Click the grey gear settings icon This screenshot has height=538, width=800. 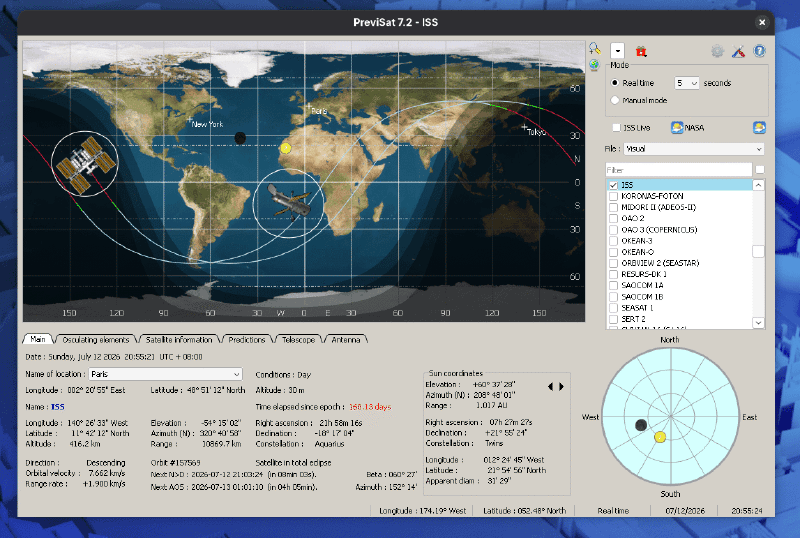tap(717, 51)
